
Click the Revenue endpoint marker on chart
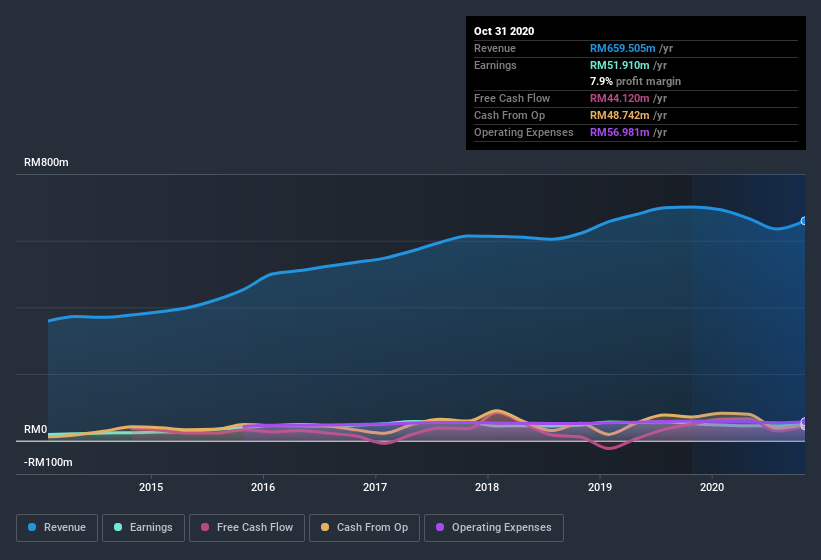pyautogui.click(x=803, y=221)
